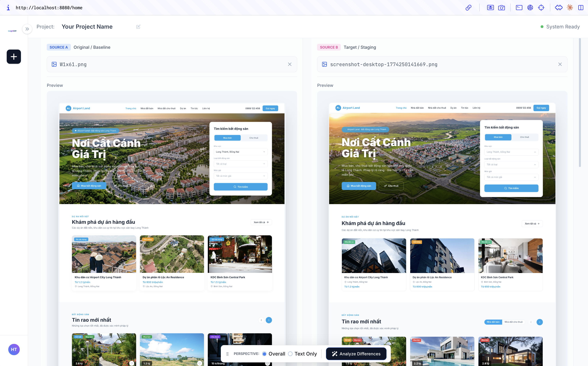
Task: Toggle the split panel layout icon
Action: pos(581,8)
